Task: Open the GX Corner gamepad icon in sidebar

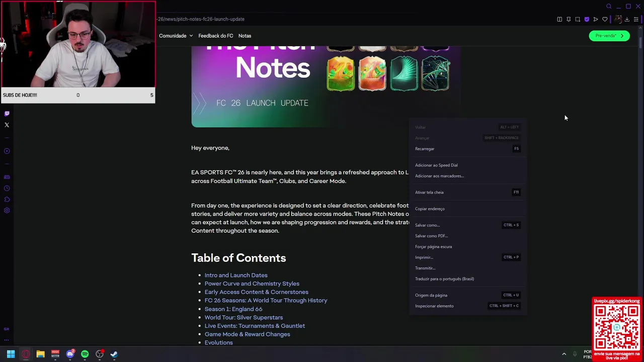Action: coord(7,177)
